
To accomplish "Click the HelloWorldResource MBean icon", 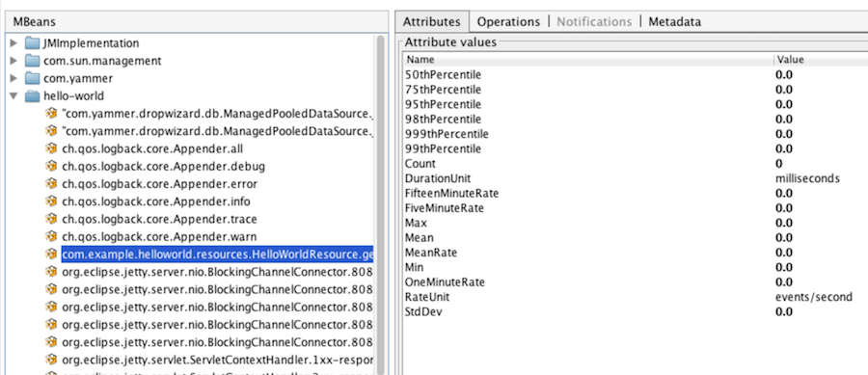I will [x=51, y=254].
